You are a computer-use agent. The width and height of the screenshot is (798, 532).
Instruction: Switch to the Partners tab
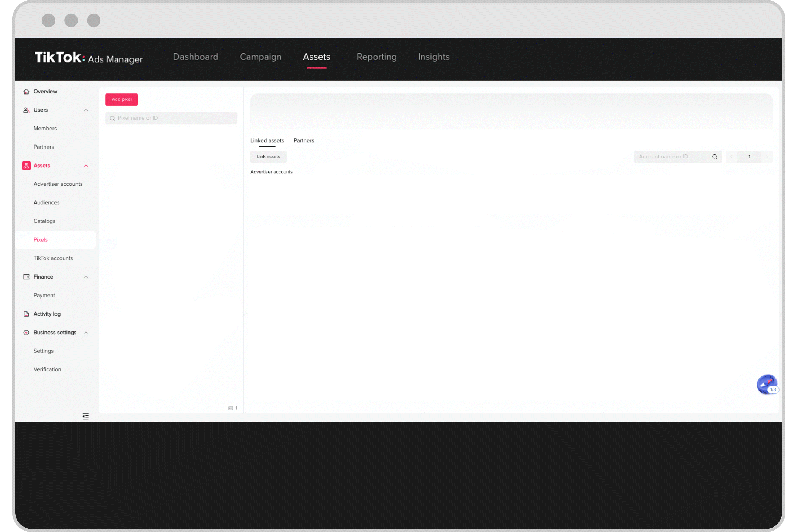pos(304,140)
